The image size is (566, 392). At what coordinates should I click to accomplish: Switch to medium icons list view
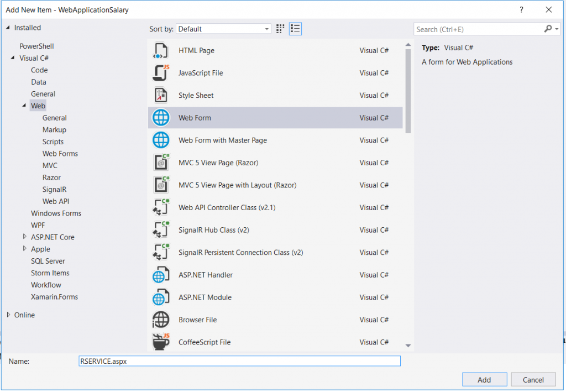coord(295,29)
